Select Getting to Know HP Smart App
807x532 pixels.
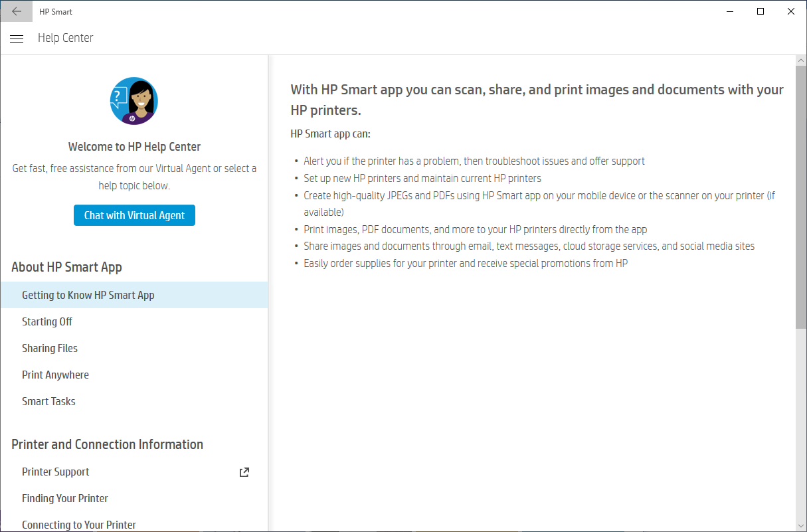tap(134, 295)
